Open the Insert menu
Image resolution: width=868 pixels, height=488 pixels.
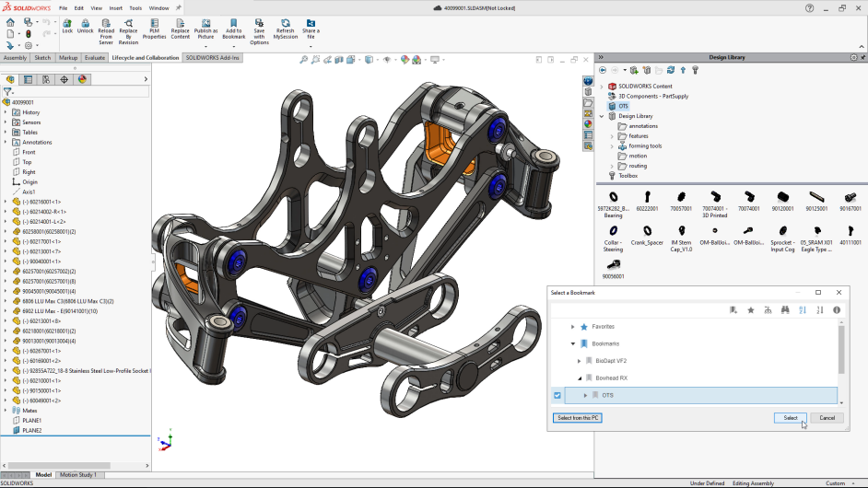tap(116, 7)
